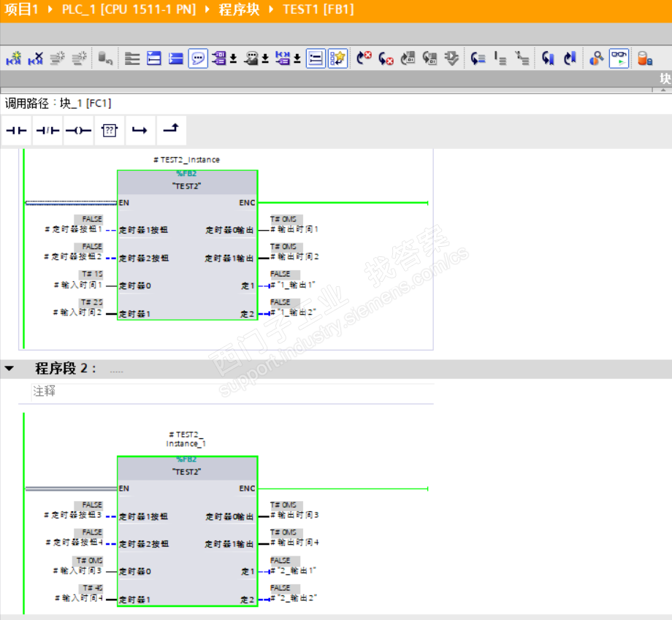Insert an output coil instruction
The height and width of the screenshot is (620, 672).
pos(78,130)
